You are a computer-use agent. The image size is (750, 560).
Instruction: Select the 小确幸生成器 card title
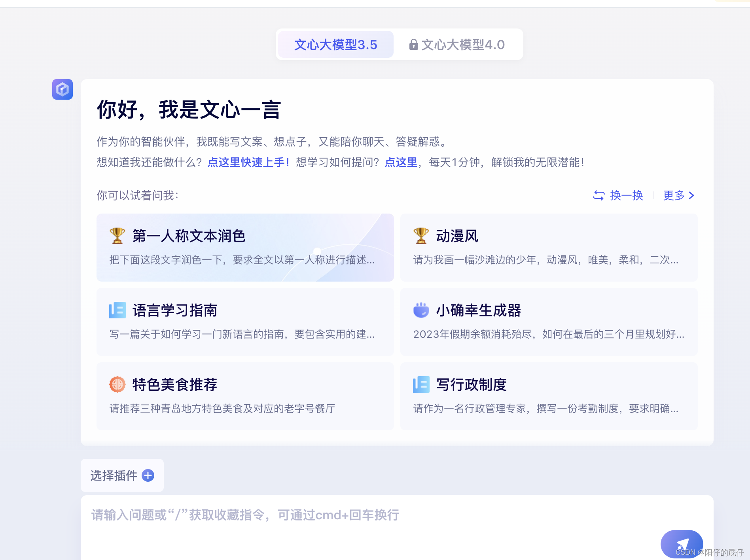(479, 310)
